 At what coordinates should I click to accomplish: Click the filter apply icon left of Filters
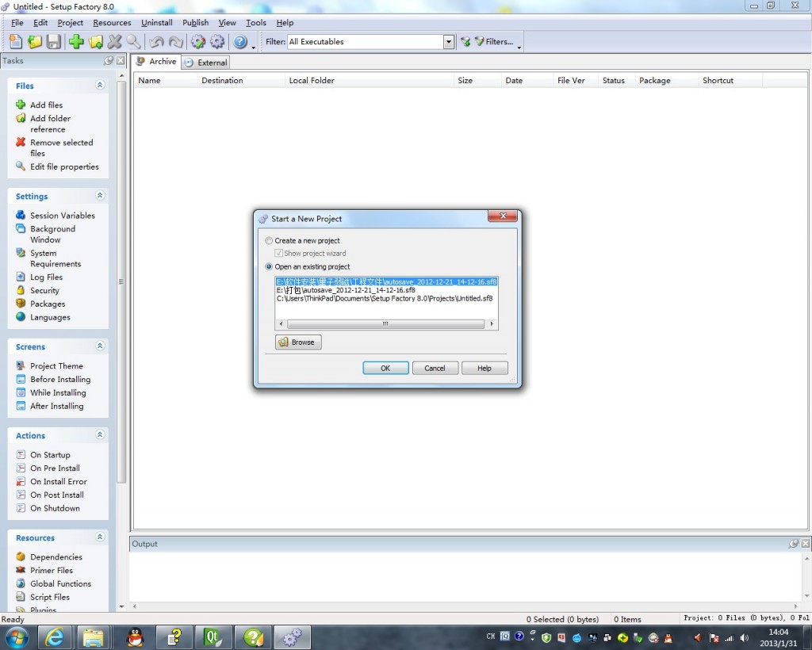(465, 41)
